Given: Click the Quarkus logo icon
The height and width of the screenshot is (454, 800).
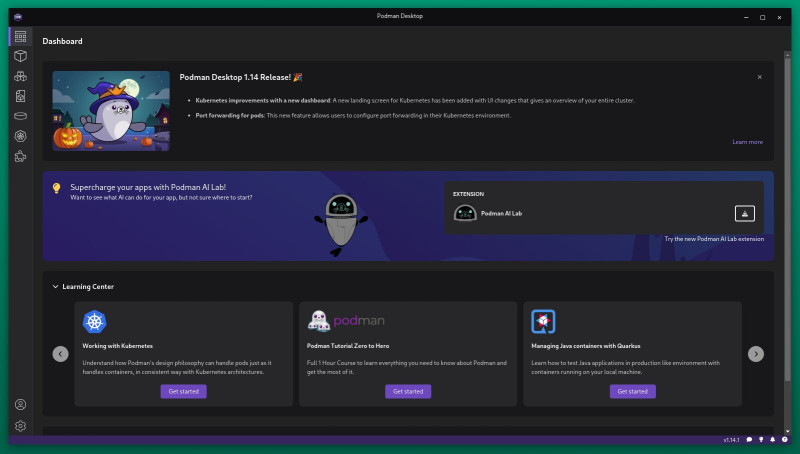Looking at the screenshot, I should coord(543,321).
